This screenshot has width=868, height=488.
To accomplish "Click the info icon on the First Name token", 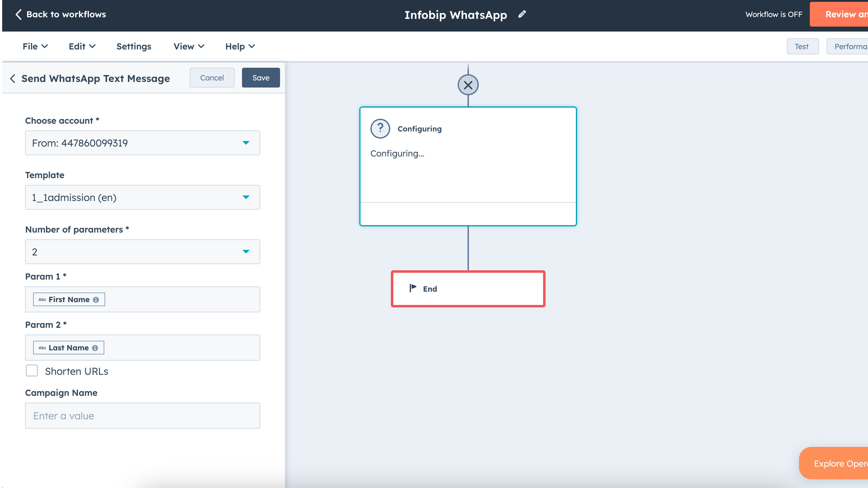I will pos(96,299).
